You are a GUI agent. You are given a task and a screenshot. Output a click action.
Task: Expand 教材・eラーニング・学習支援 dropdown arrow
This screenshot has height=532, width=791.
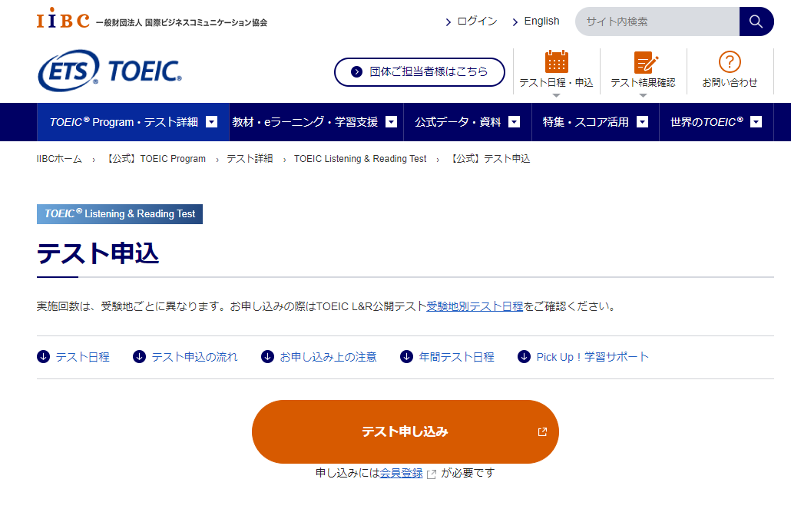pos(392,121)
